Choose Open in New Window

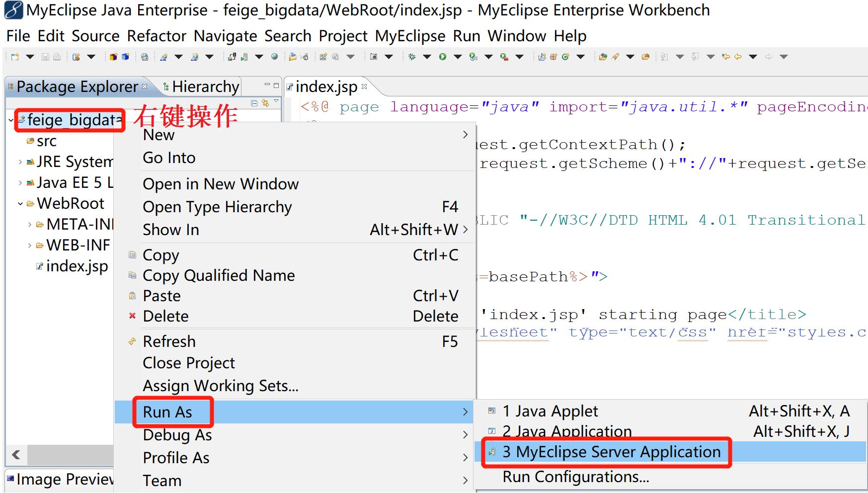coord(295,184)
